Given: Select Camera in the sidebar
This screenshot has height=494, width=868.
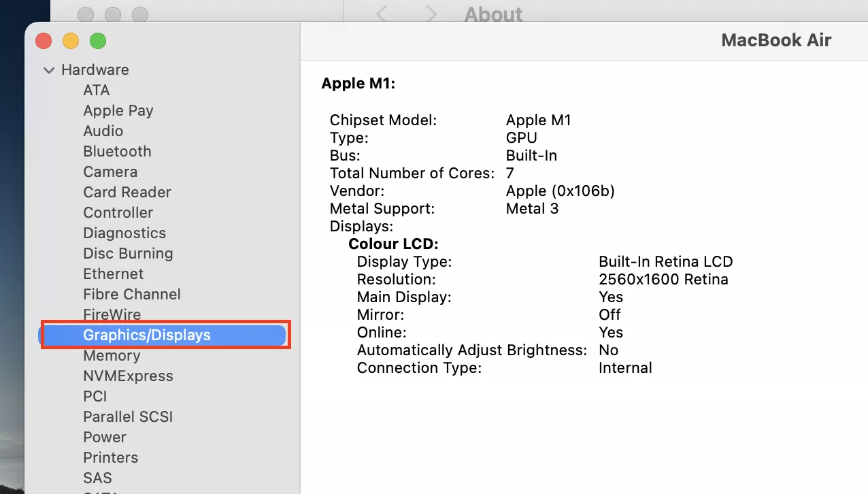Looking at the screenshot, I should [110, 172].
